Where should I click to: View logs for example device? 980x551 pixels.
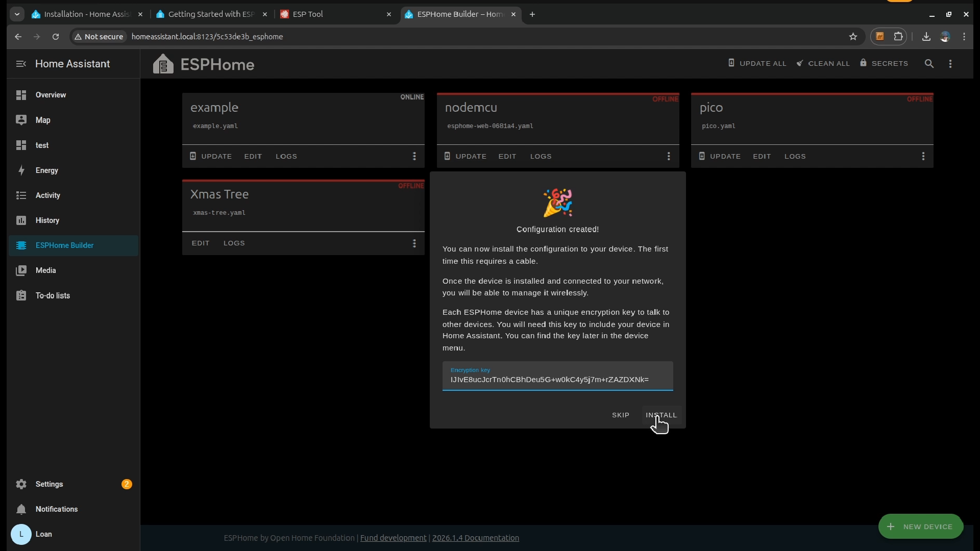coord(286,156)
